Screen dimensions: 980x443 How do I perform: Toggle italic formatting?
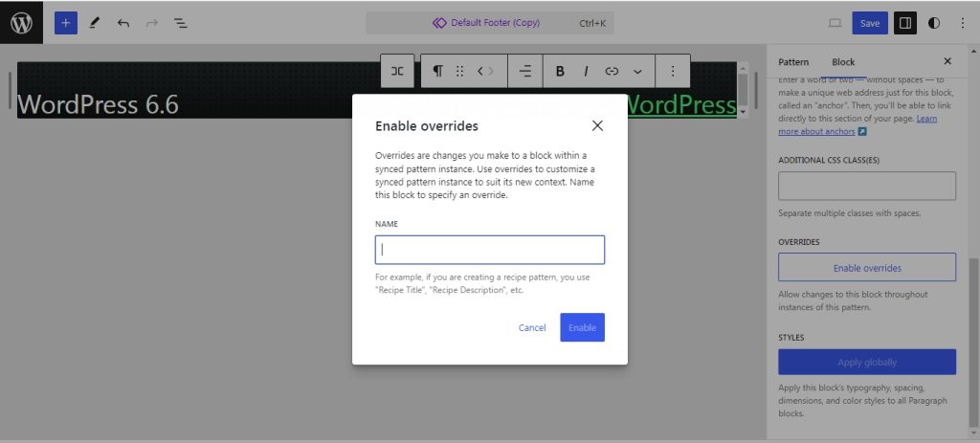[586, 71]
